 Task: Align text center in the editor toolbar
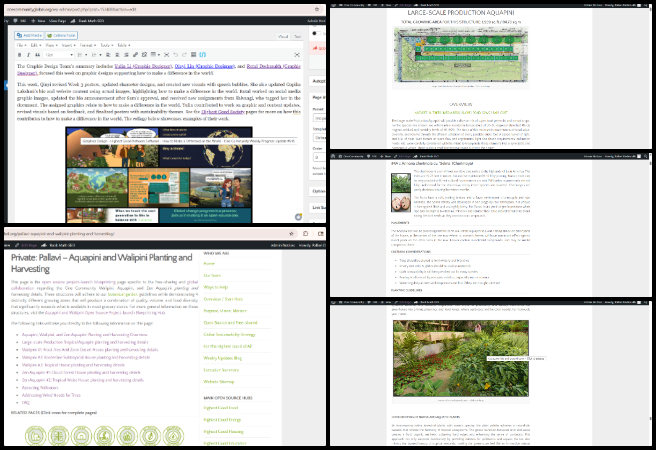[x=117, y=55]
